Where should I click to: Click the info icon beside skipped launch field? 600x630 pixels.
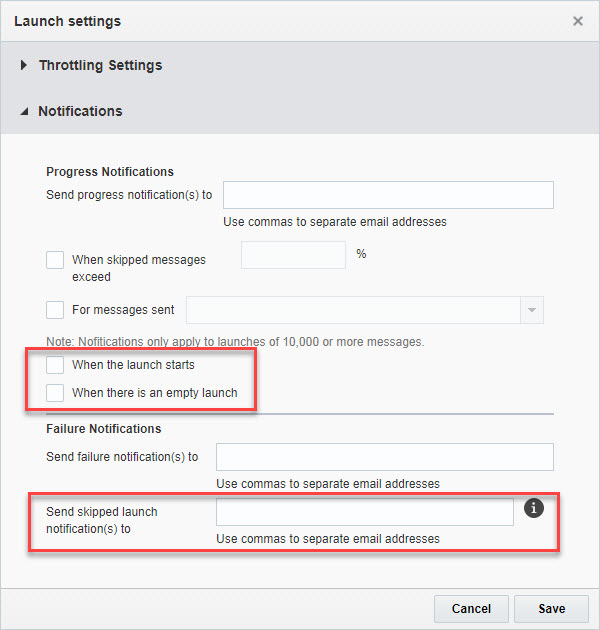click(x=534, y=509)
